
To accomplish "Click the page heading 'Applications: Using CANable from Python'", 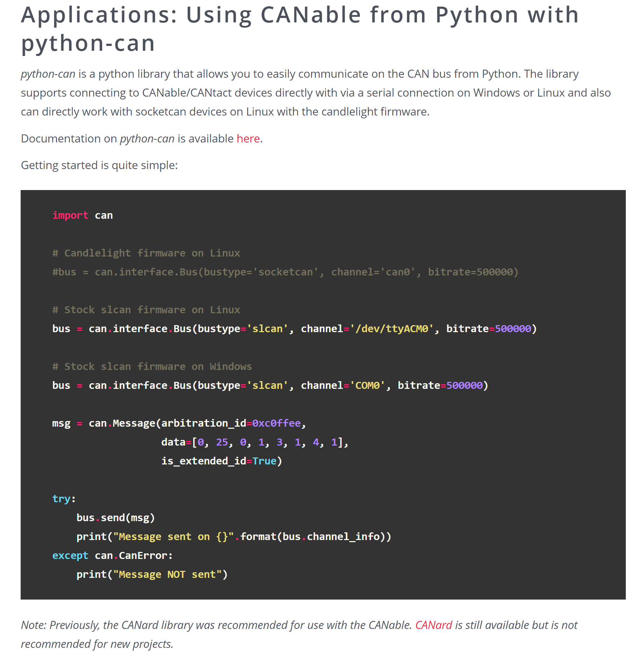I will [x=300, y=29].
